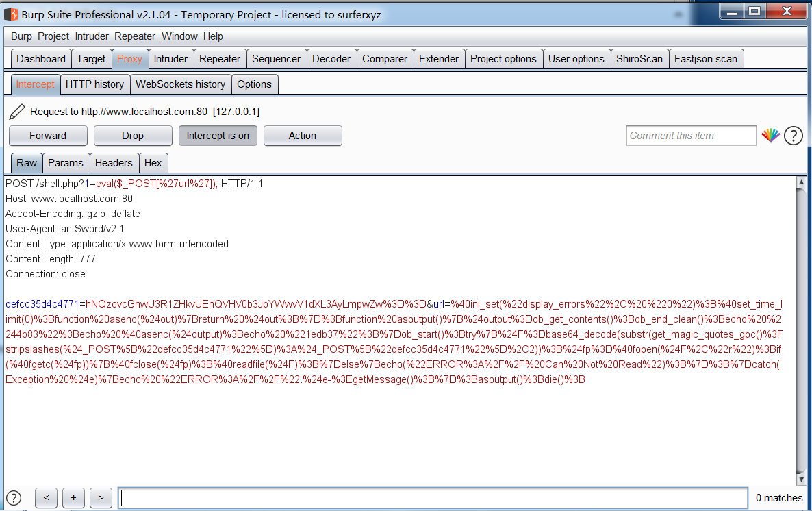Switch to the Target tab
The image size is (812, 511).
[91, 59]
